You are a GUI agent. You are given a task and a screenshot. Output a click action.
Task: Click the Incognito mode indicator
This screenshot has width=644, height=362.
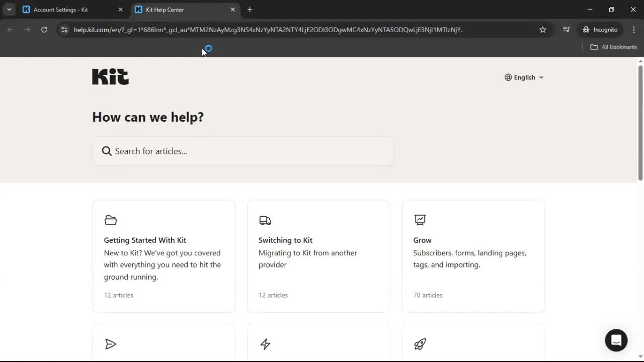point(600,30)
